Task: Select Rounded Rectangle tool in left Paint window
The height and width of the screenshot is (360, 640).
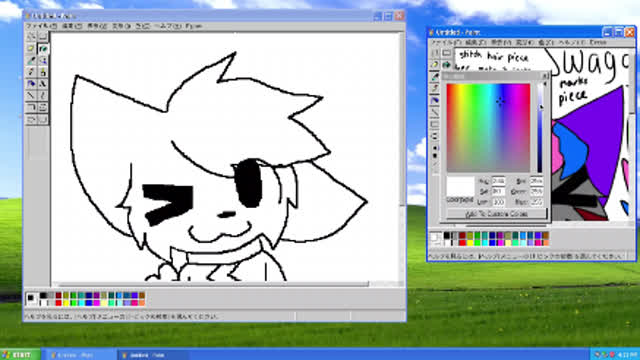Action: tap(43, 120)
